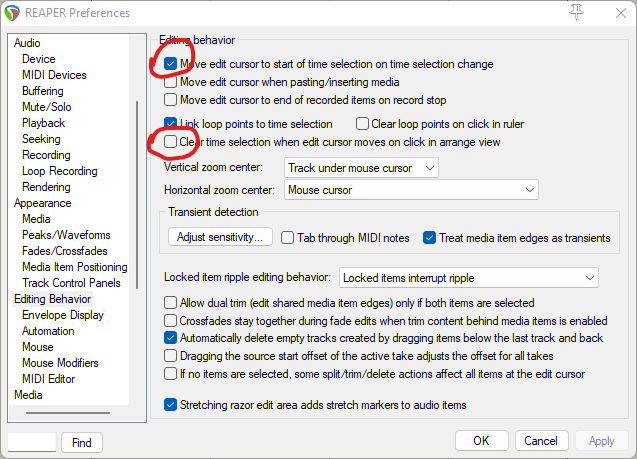Toggle Stretching razor edit area adds stretch markers
The height and width of the screenshot is (459, 637).
[170, 405]
